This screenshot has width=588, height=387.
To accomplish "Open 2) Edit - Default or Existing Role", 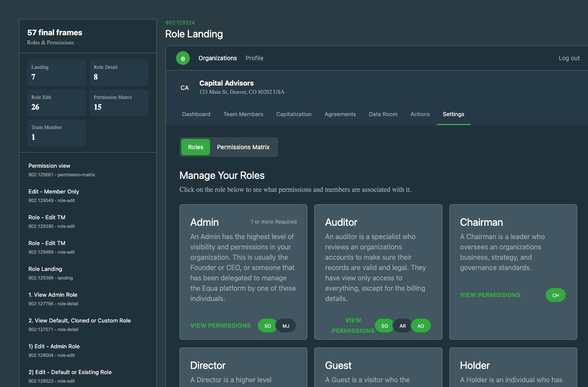I will (88, 376).
